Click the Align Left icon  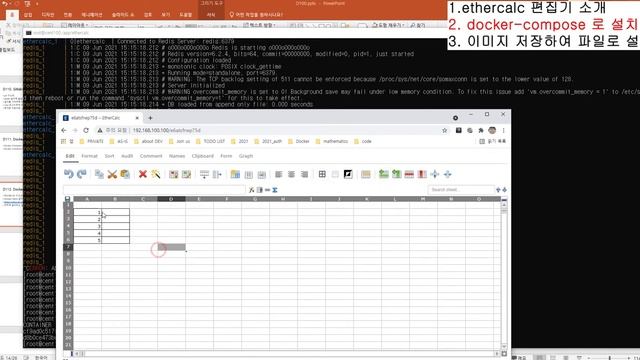tap(279, 174)
